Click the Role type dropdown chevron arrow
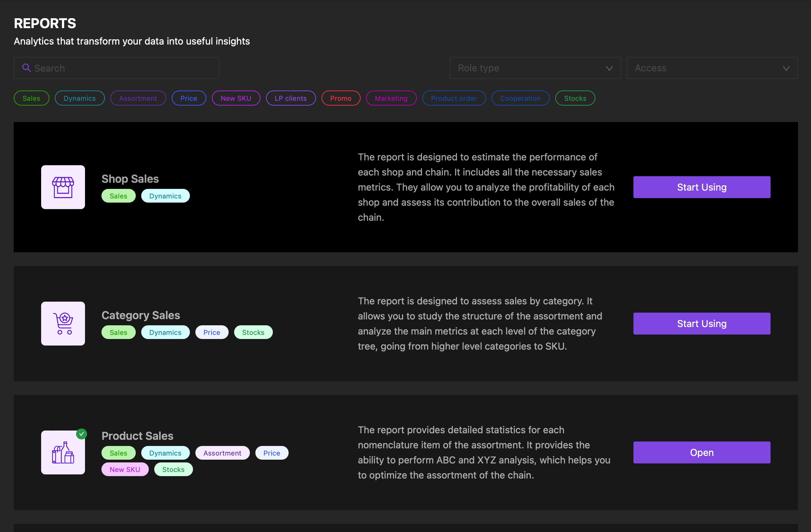 pyautogui.click(x=609, y=68)
